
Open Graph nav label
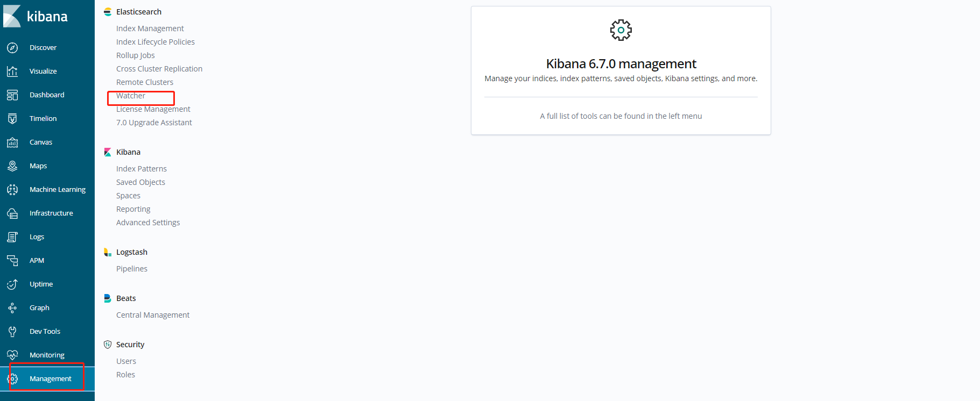click(x=39, y=308)
